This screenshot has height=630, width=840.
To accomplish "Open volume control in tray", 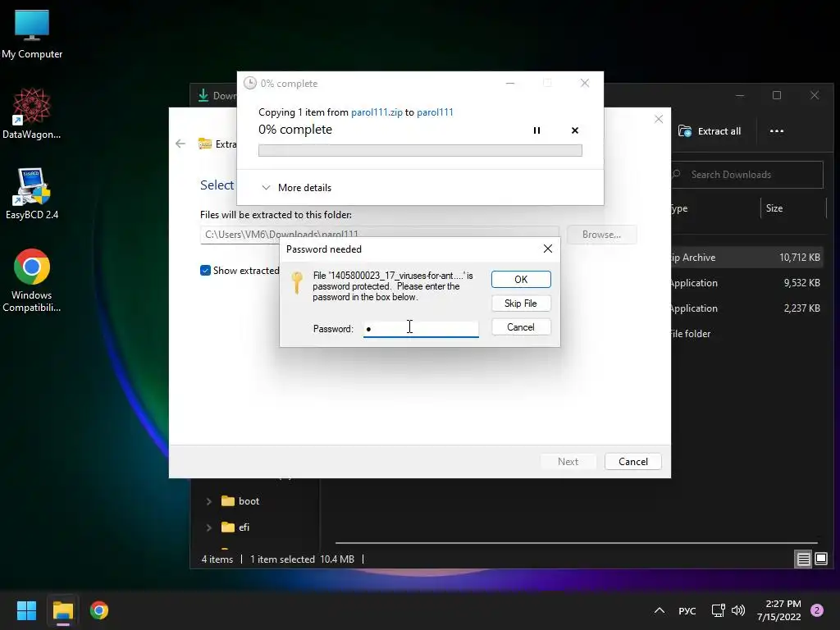I will (738, 610).
